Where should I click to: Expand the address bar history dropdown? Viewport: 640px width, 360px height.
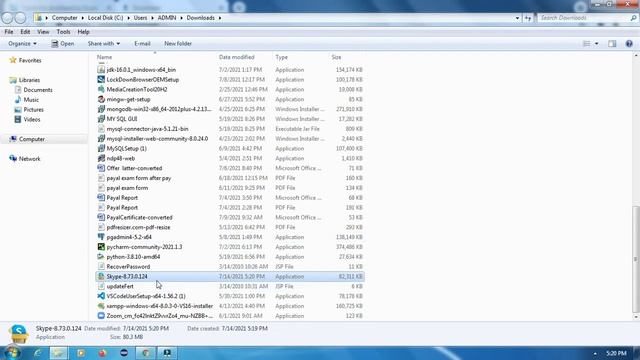[x=517, y=18]
